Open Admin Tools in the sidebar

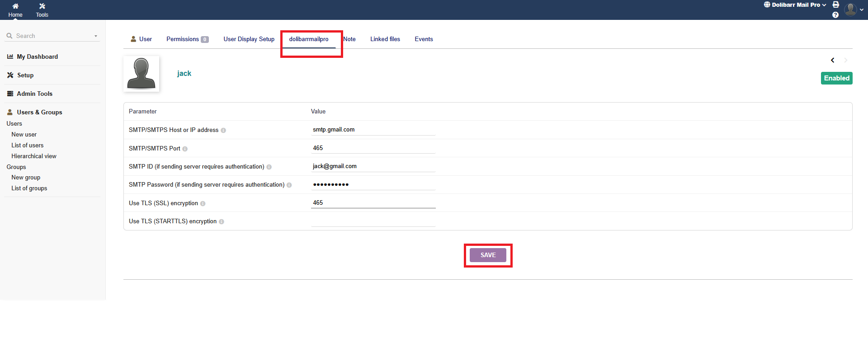click(x=34, y=94)
